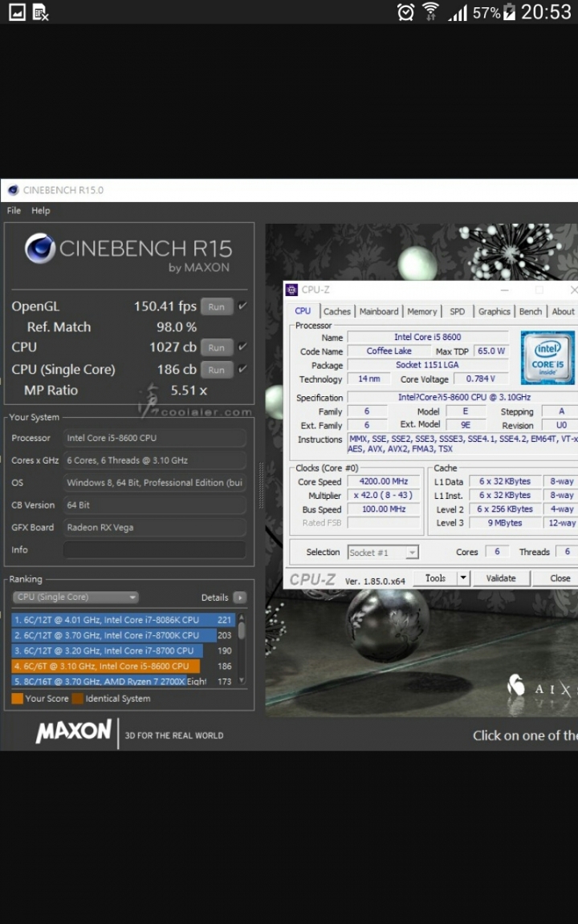Viewport: 578px width, 924px height.
Task: Click the alarm clock icon in status bar
Action: point(405,12)
